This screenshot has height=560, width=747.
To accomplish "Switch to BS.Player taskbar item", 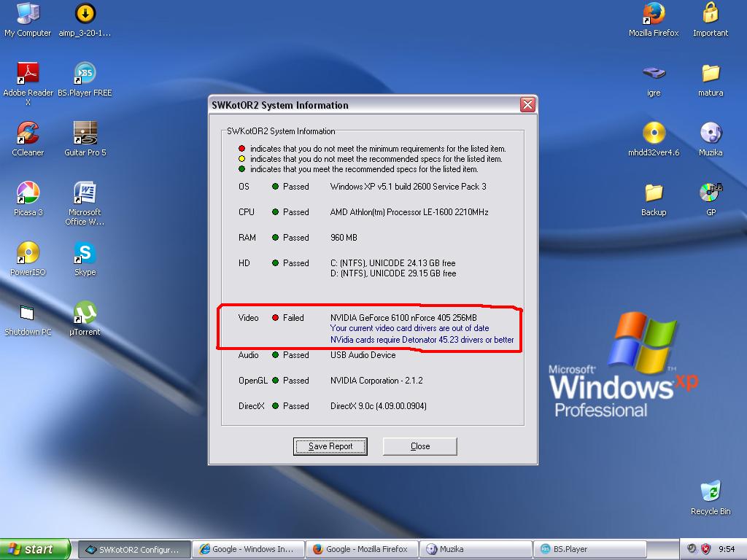I will [x=589, y=549].
